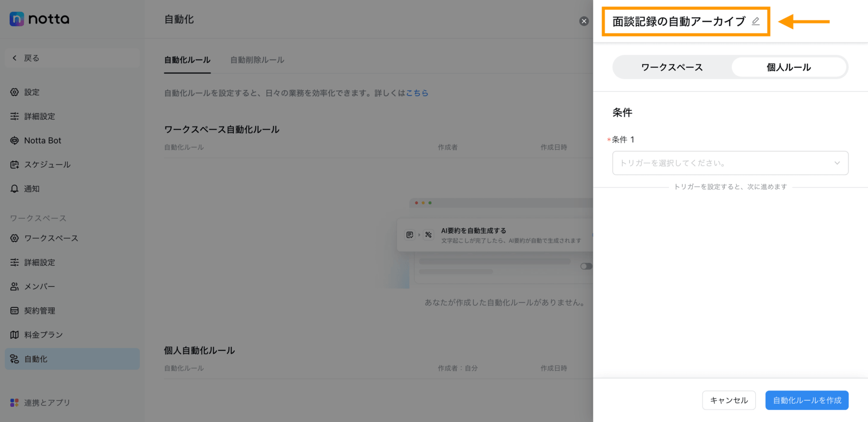Click the AI要約を自動生成する preview card
The image size is (868, 422).
[495, 235]
